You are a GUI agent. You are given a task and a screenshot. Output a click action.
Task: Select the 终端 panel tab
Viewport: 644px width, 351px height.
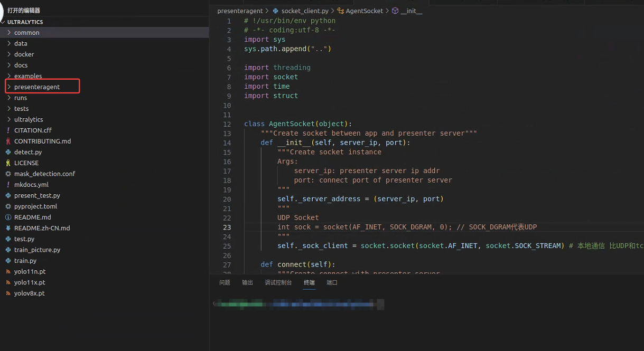point(309,282)
